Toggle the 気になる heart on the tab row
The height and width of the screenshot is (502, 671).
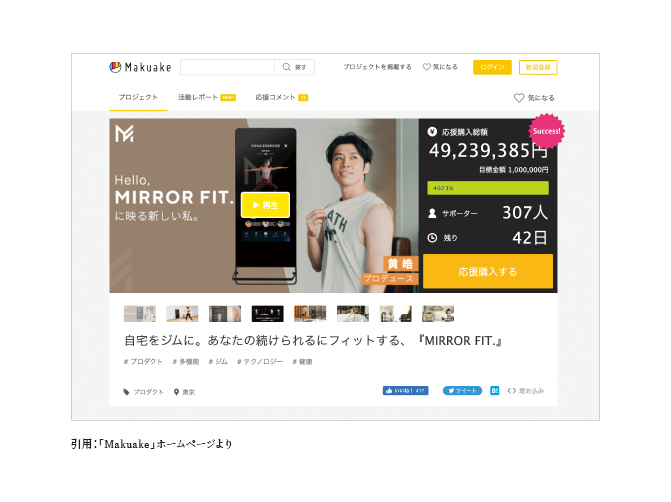519,98
